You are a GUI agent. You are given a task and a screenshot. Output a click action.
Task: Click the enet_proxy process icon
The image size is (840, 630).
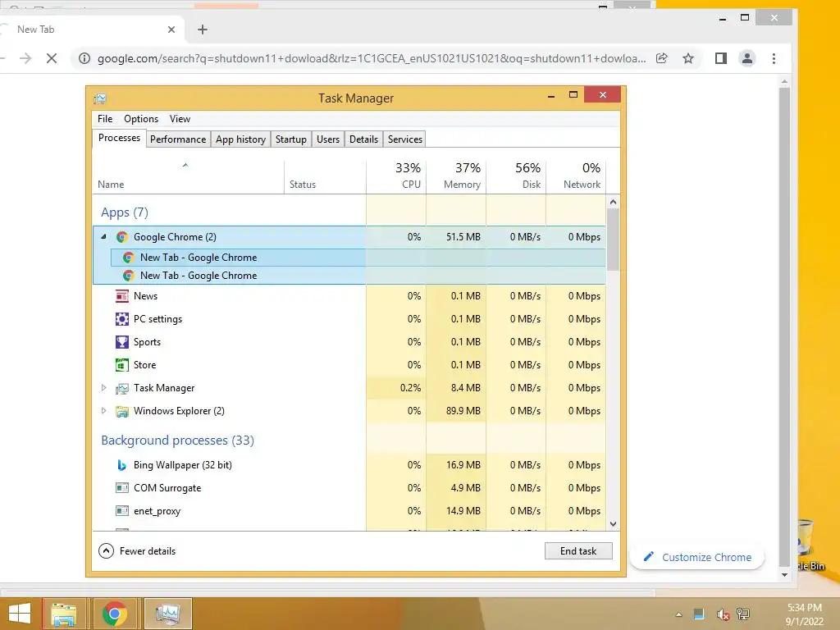tap(122, 511)
